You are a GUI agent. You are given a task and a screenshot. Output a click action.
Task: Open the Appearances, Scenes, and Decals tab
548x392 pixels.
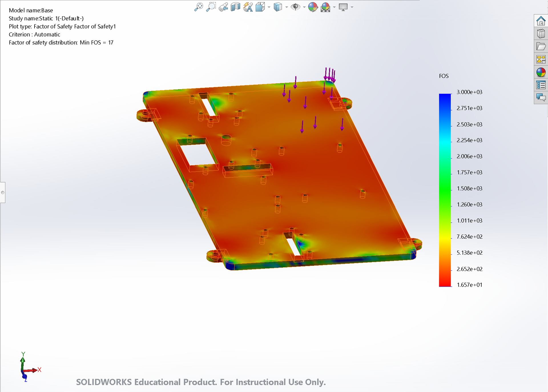tap(541, 72)
